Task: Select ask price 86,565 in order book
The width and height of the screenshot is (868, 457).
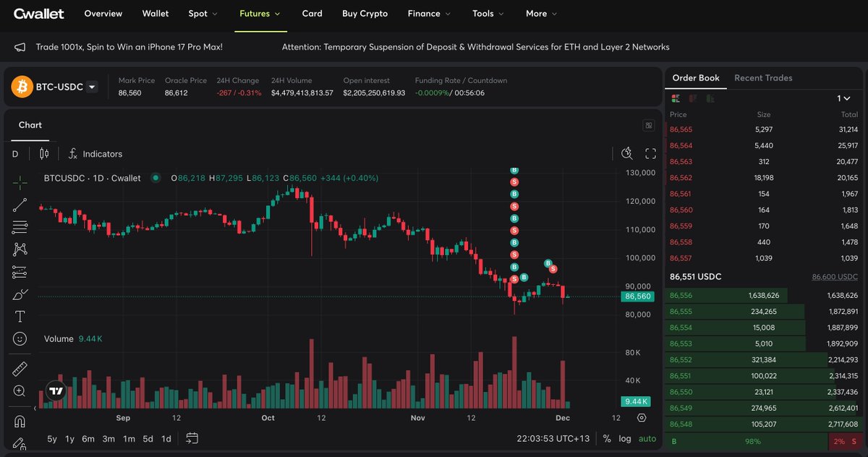Action: (x=681, y=129)
